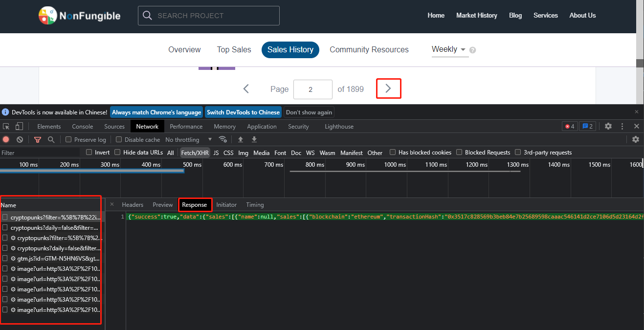644x330 pixels.
Task: Switch to the Elements panel
Action: [x=49, y=126]
